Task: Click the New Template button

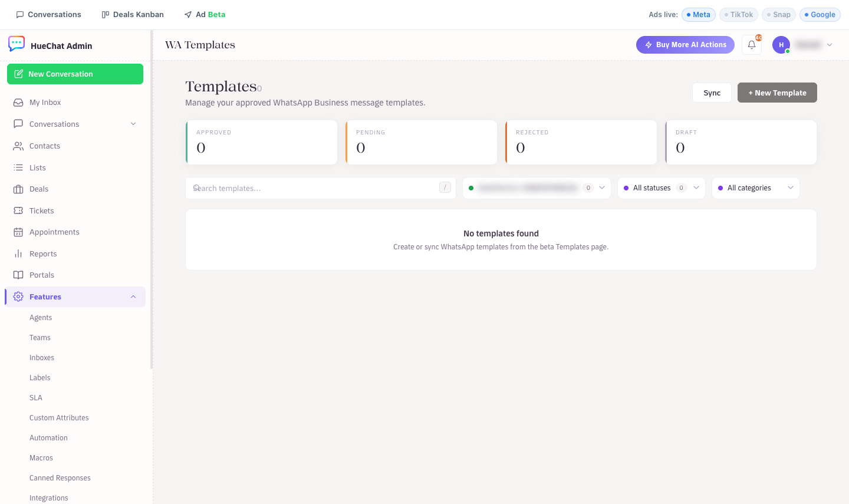Action: [777, 93]
